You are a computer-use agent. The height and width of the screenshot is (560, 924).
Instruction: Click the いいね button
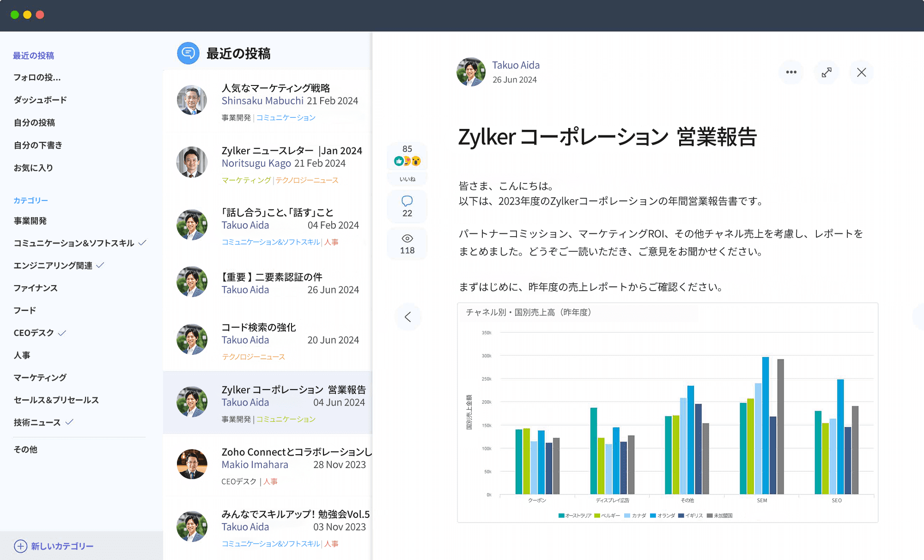click(407, 179)
